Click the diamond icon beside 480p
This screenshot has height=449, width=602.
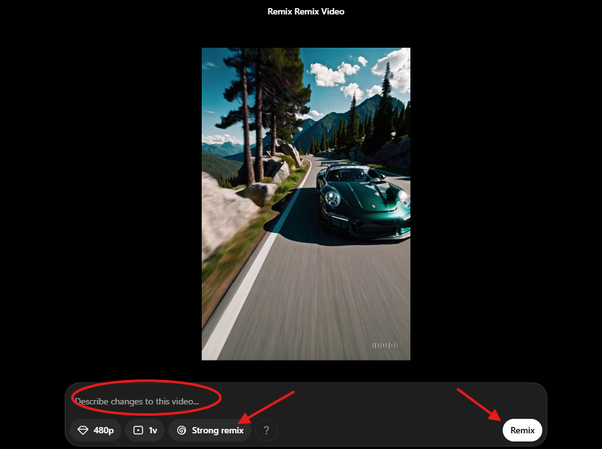coord(83,430)
